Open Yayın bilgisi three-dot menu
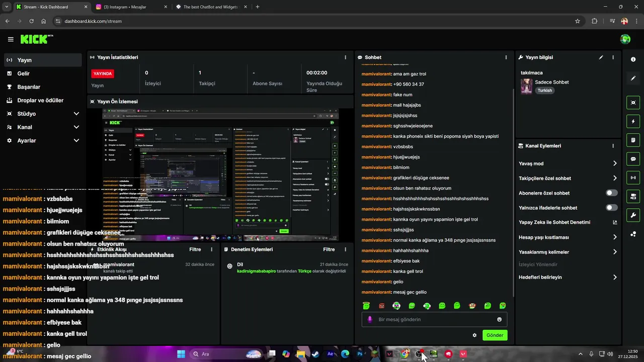Image resolution: width=644 pixels, height=362 pixels. tap(613, 57)
